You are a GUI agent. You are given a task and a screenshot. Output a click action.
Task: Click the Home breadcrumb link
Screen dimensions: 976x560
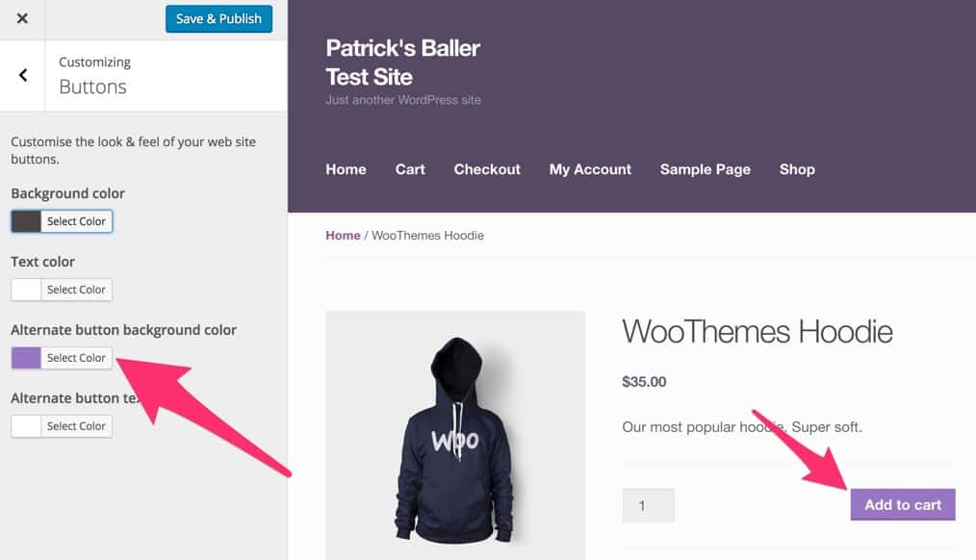(x=343, y=235)
